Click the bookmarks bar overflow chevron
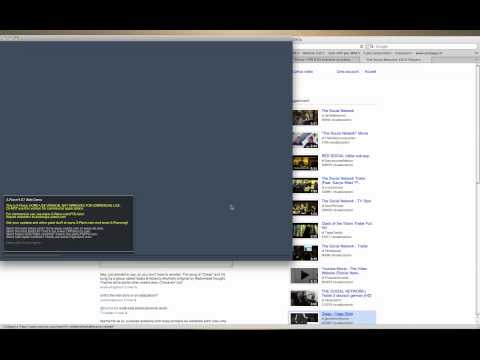Viewport: 480px width, 360px height. coord(477,53)
